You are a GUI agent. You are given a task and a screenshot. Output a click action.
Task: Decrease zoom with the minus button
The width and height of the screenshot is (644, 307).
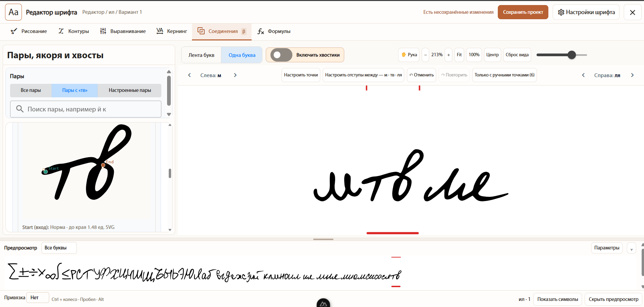(425, 55)
